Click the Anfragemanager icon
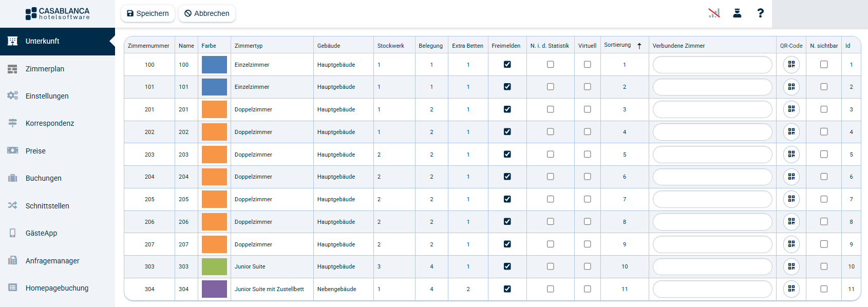 point(13,260)
